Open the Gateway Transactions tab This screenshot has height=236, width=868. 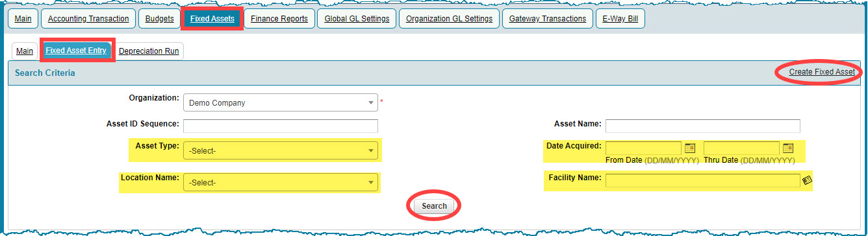[548, 19]
